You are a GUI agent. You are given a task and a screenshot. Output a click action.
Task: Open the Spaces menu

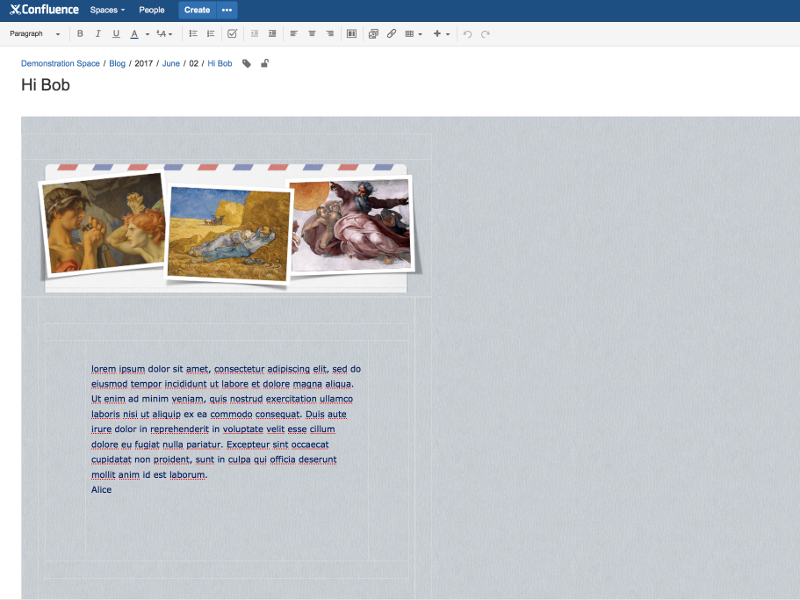[x=107, y=10]
